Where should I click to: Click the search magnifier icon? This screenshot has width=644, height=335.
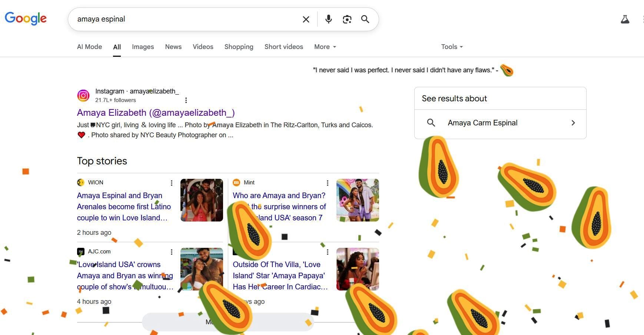click(365, 19)
